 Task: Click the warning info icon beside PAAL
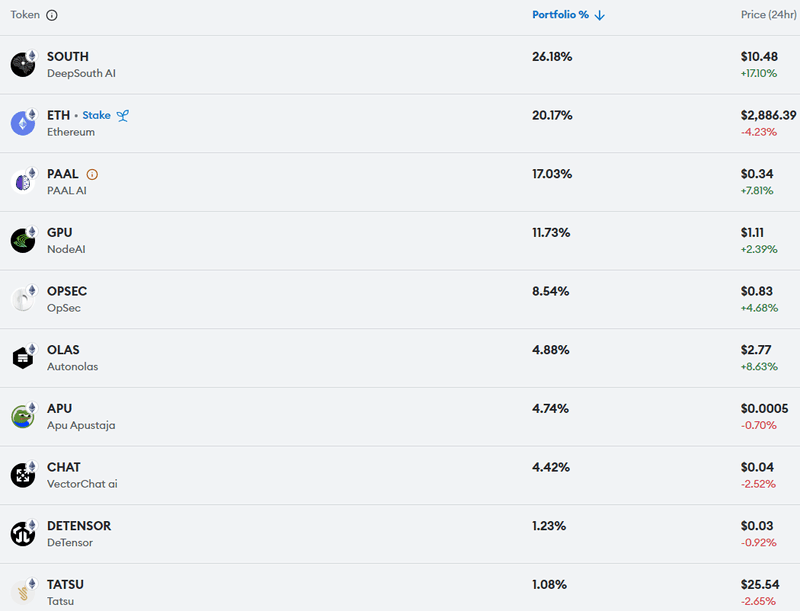tap(92, 174)
